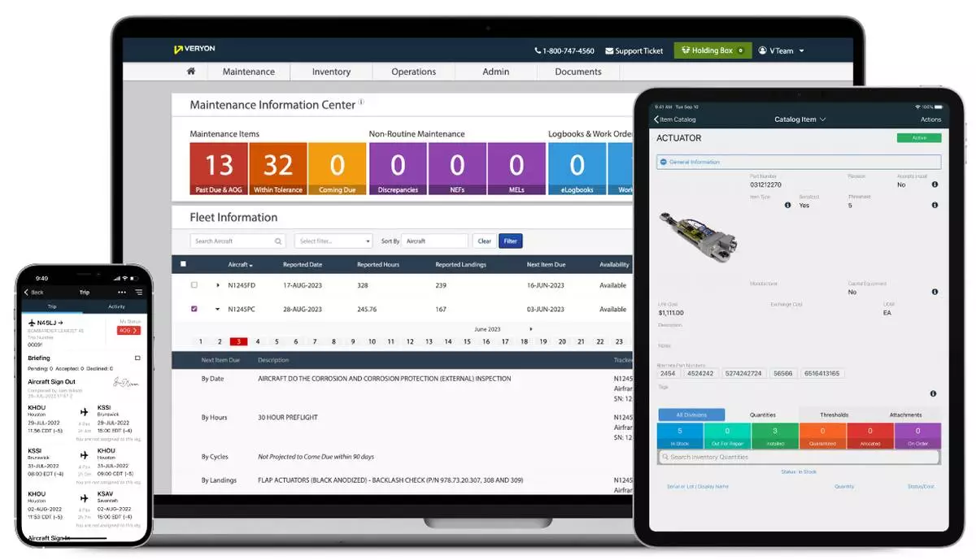The height and width of the screenshot is (560, 976).
Task: Click the search magnifier in Search Aircraft
Action: [x=278, y=241]
